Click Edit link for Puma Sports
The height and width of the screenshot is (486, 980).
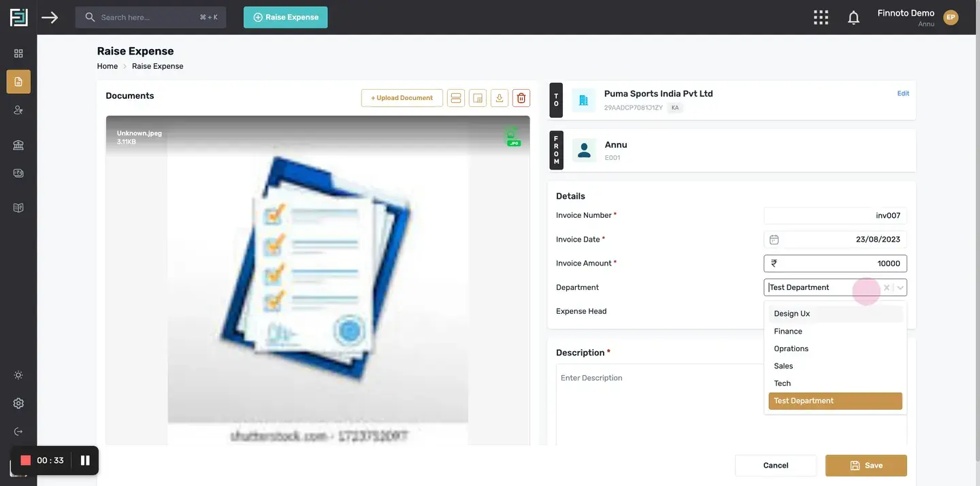(x=903, y=94)
